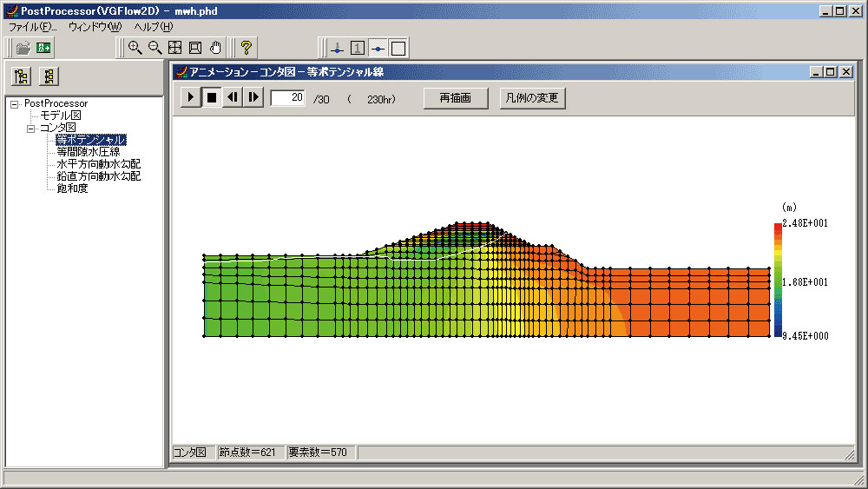Open help with the question mark icon
868x489 pixels.
pyautogui.click(x=247, y=48)
